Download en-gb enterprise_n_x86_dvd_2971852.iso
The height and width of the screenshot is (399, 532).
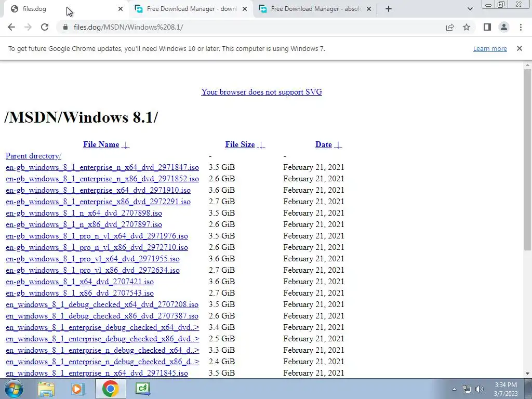[x=102, y=179]
